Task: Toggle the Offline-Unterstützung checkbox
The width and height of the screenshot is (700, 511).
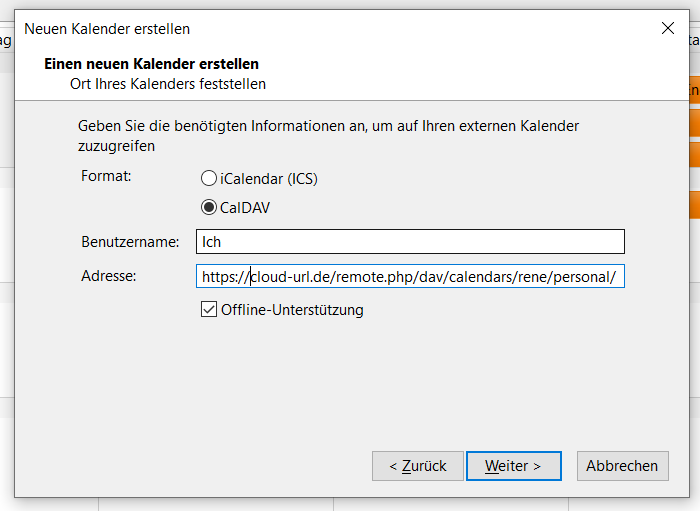Action: (209, 310)
